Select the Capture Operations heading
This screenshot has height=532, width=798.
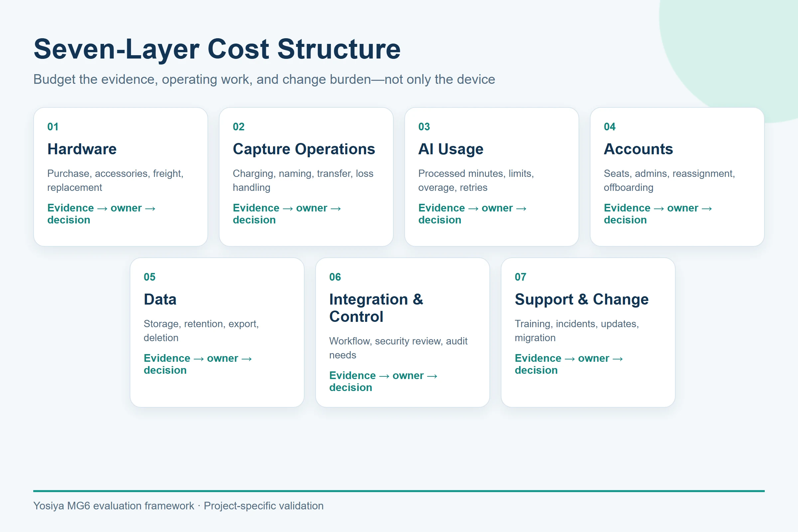point(304,149)
